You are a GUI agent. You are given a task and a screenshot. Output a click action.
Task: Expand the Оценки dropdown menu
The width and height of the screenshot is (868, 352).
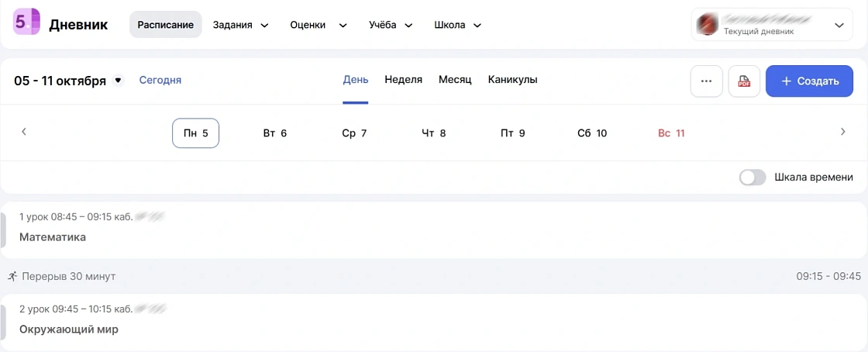pyautogui.click(x=319, y=25)
